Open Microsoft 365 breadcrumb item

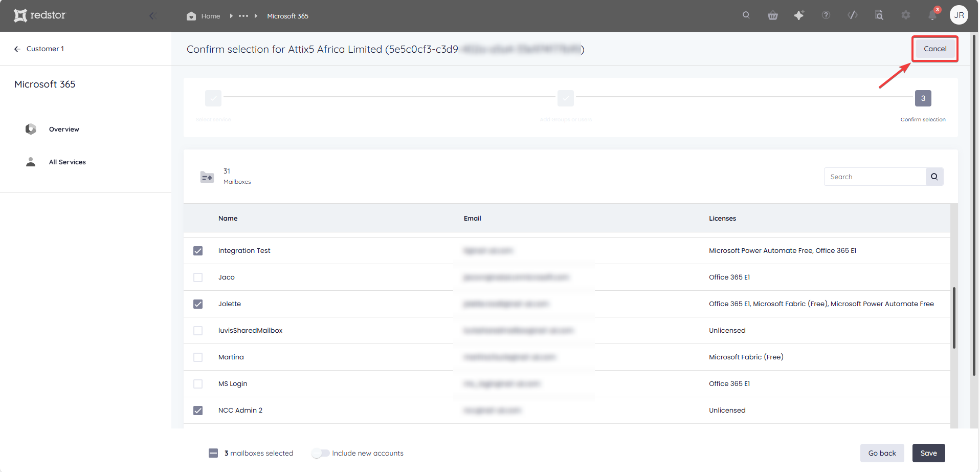[287, 16]
